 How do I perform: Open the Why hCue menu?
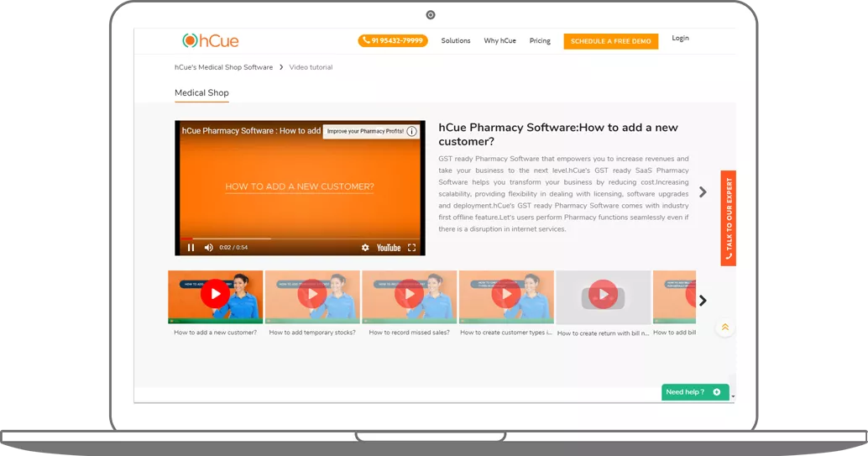[499, 40]
